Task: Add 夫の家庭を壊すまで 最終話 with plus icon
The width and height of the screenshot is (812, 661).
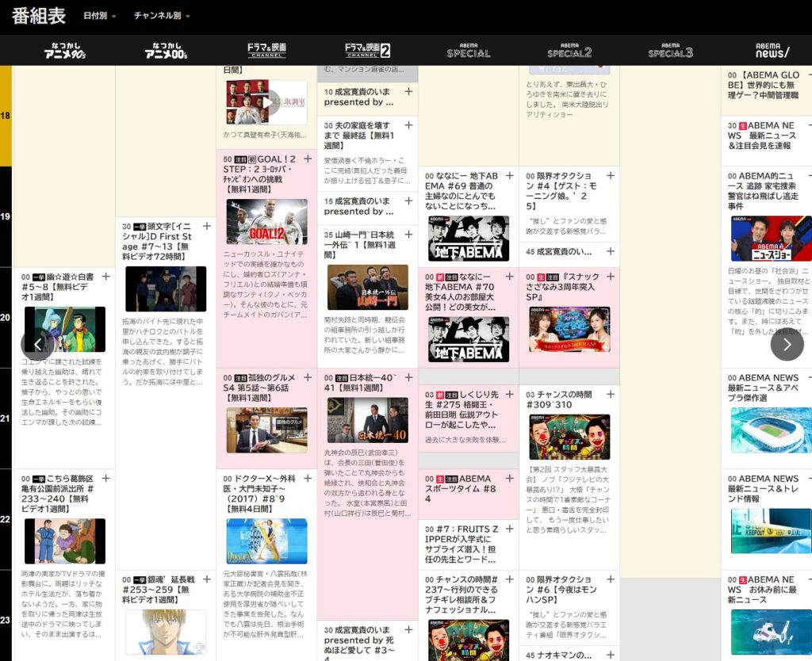Action: pos(408,125)
